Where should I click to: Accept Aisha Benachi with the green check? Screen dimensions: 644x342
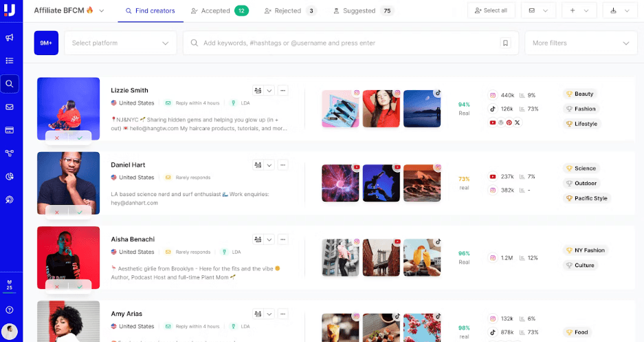coord(80,286)
